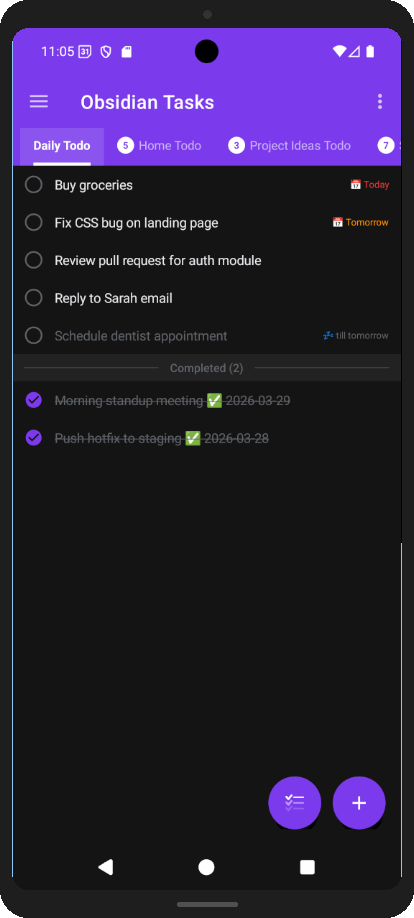
Task: Tap the cellular signal status icon
Action: click(354, 52)
